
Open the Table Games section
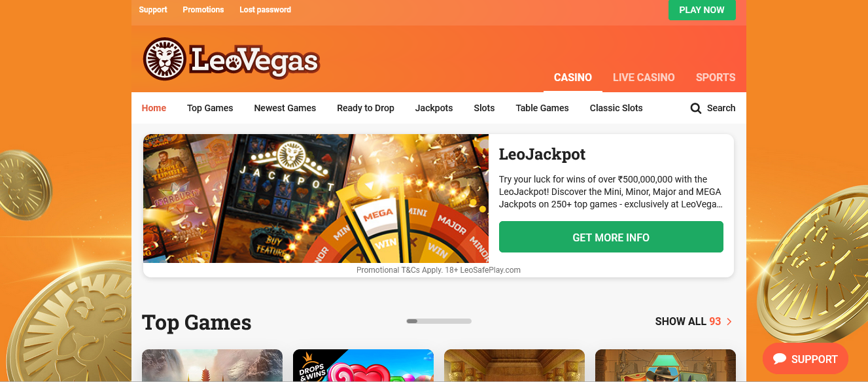tap(542, 108)
